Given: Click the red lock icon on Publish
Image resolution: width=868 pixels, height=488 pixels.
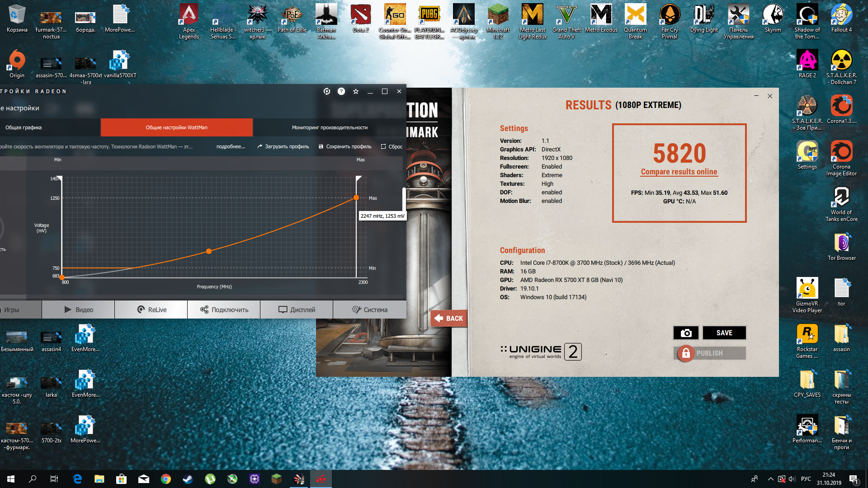Looking at the screenshot, I should coord(686,353).
